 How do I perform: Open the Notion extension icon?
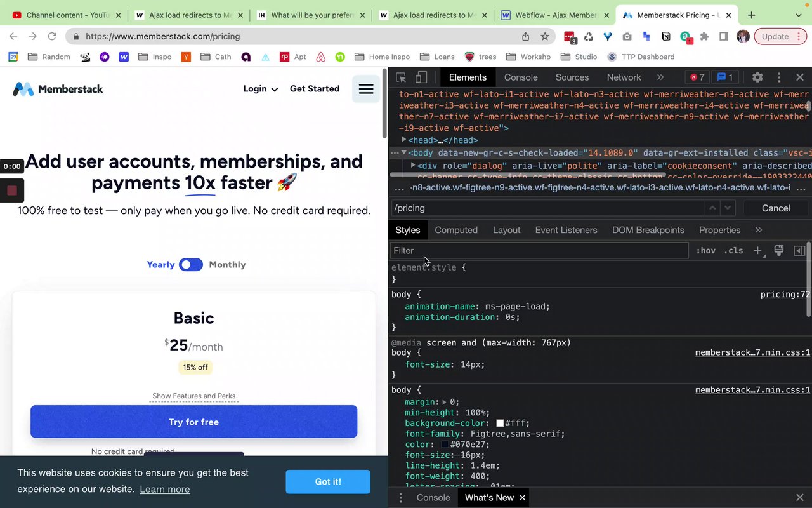pyautogui.click(x=665, y=37)
